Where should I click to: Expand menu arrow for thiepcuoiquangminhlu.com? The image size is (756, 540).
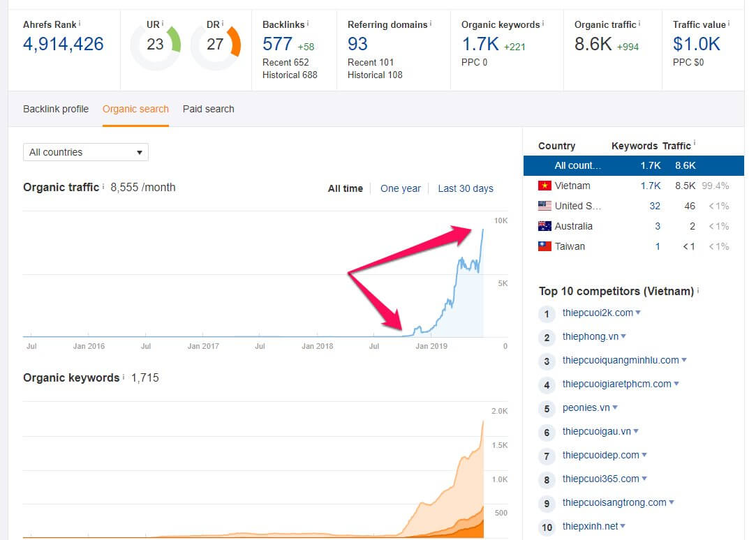point(684,360)
